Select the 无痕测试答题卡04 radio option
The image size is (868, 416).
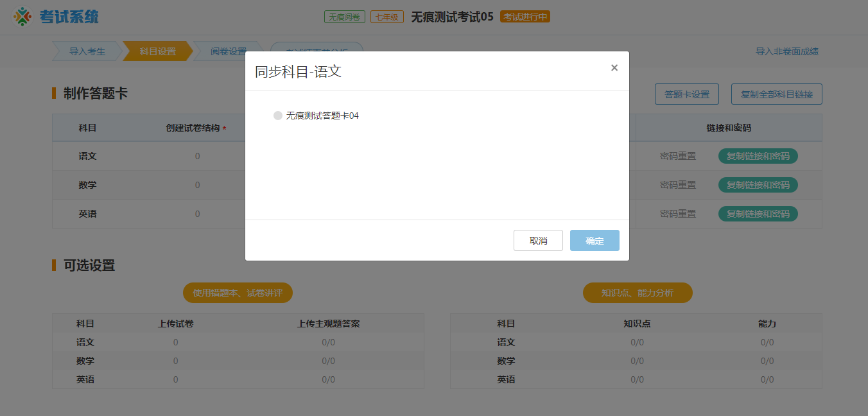(x=278, y=116)
